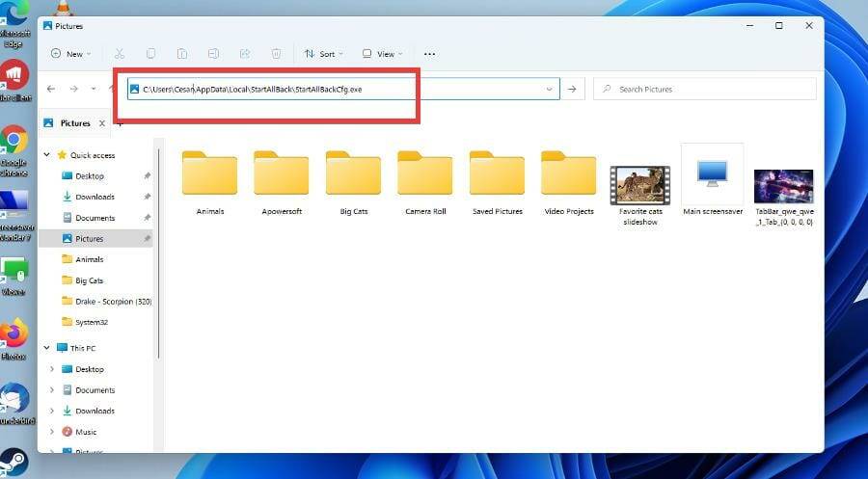868x479 pixels.
Task: Open the Apowersoft folder
Action: pyautogui.click(x=282, y=182)
